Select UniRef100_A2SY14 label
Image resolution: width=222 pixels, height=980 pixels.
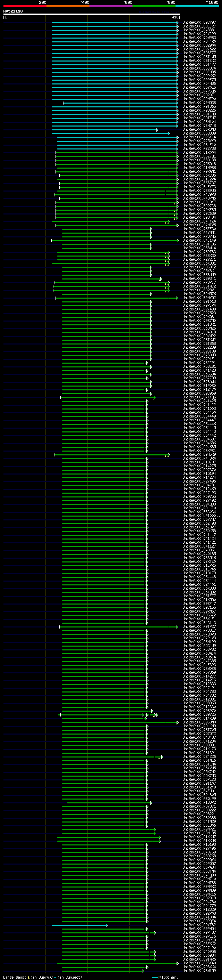(x=199, y=137)
